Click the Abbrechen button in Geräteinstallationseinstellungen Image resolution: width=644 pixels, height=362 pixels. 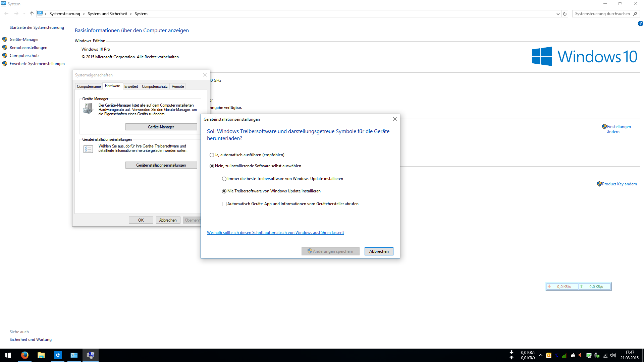coord(379,251)
